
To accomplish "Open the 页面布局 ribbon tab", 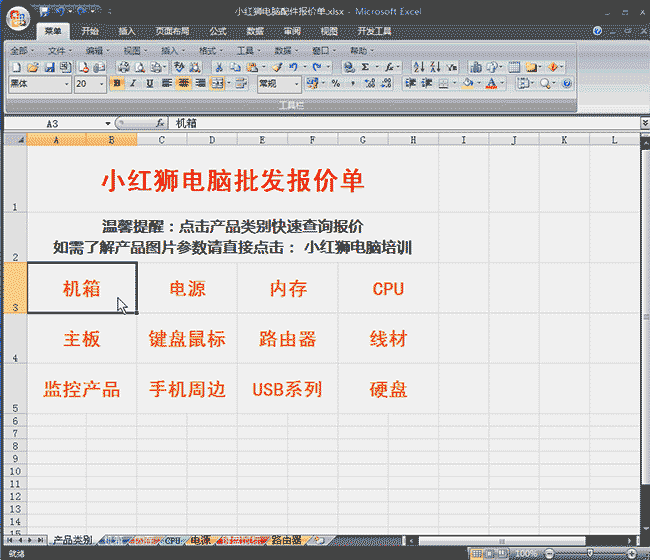I will [172, 31].
